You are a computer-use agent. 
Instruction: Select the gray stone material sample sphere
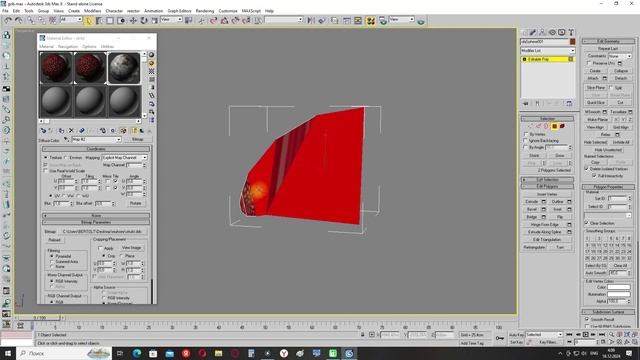[x=124, y=68]
